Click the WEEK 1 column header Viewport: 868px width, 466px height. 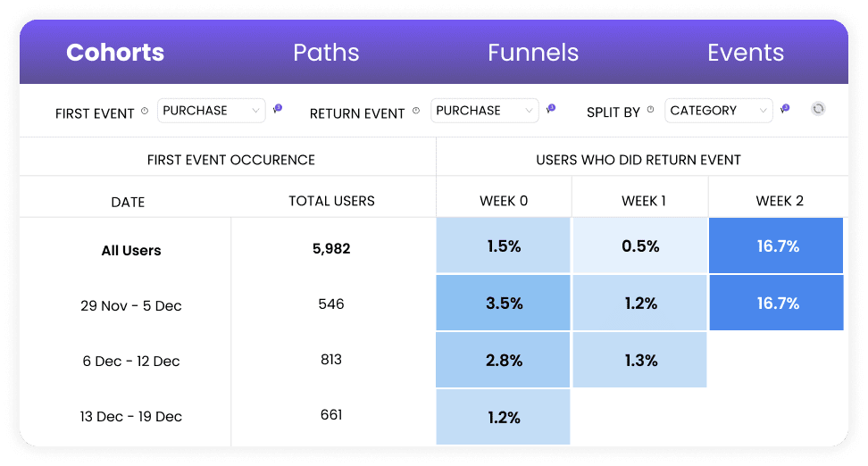[x=643, y=201]
